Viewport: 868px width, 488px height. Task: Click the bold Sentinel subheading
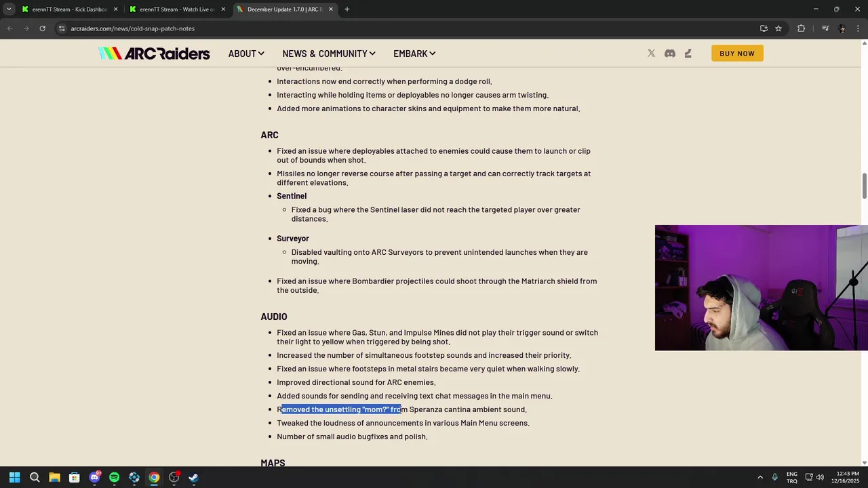[292, 196]
